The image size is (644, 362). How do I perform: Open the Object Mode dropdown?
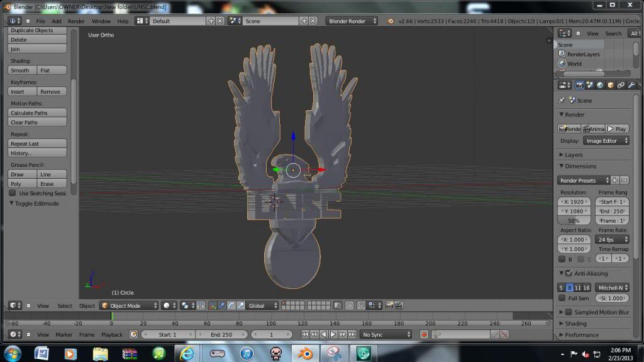point(129,305)
